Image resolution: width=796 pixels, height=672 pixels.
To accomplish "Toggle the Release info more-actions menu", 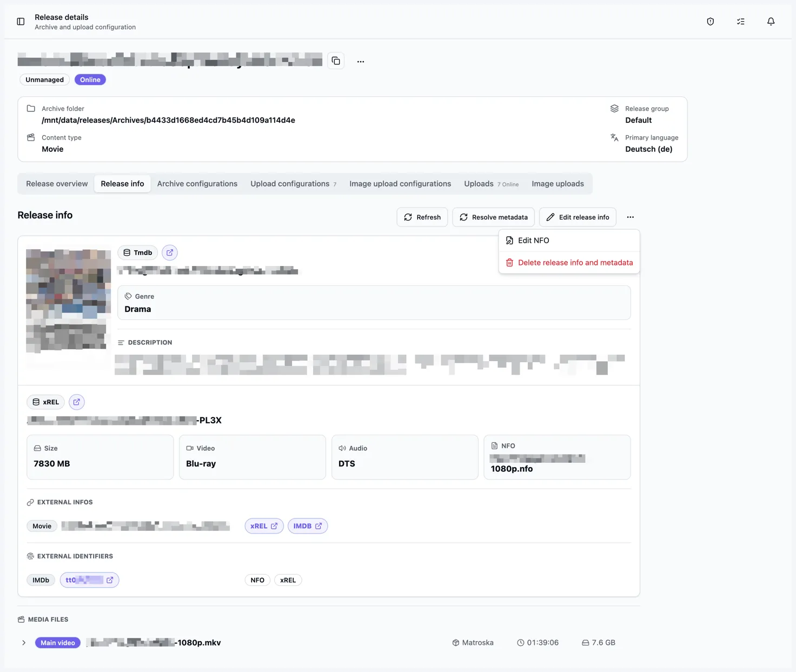I will pyautogui.click(x=631, y=217).
